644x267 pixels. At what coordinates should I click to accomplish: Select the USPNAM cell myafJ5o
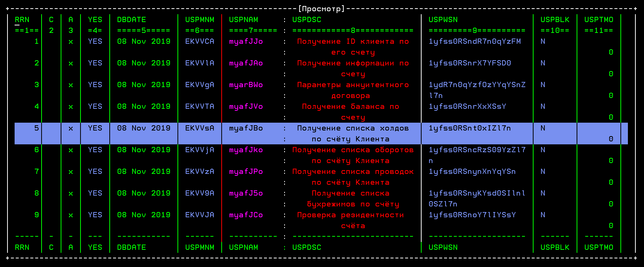246,193
